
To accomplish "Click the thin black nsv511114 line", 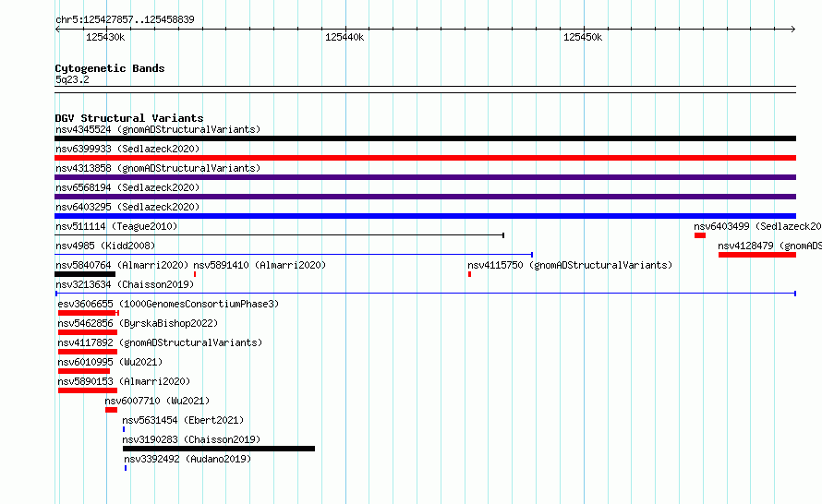I will tap(280, 235).
